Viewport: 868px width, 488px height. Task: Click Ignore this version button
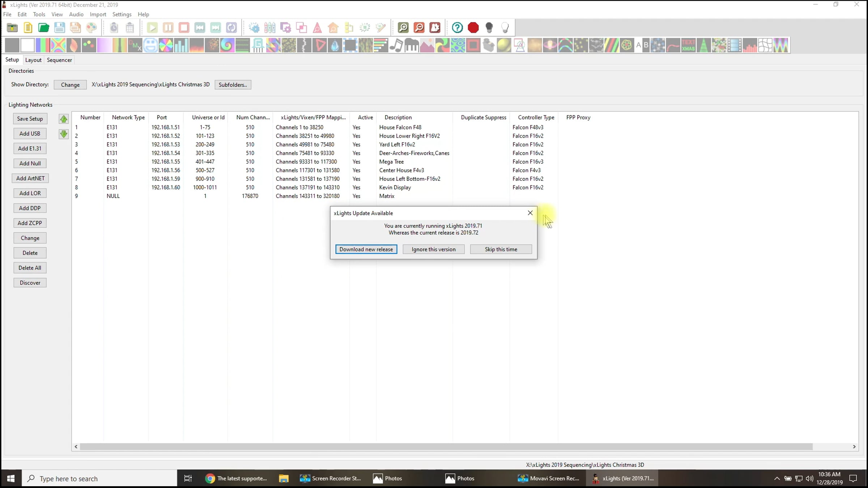tap(433, 249)
